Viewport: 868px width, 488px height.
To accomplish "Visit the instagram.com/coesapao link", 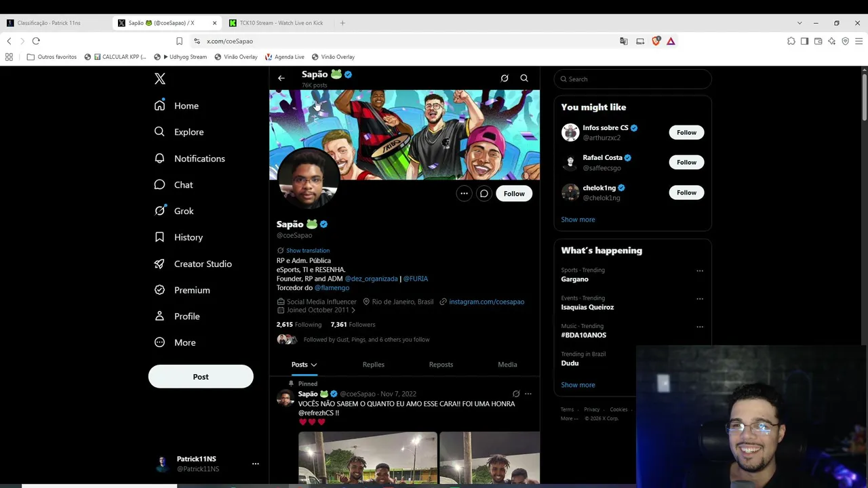I will click(x=486, y=302).
